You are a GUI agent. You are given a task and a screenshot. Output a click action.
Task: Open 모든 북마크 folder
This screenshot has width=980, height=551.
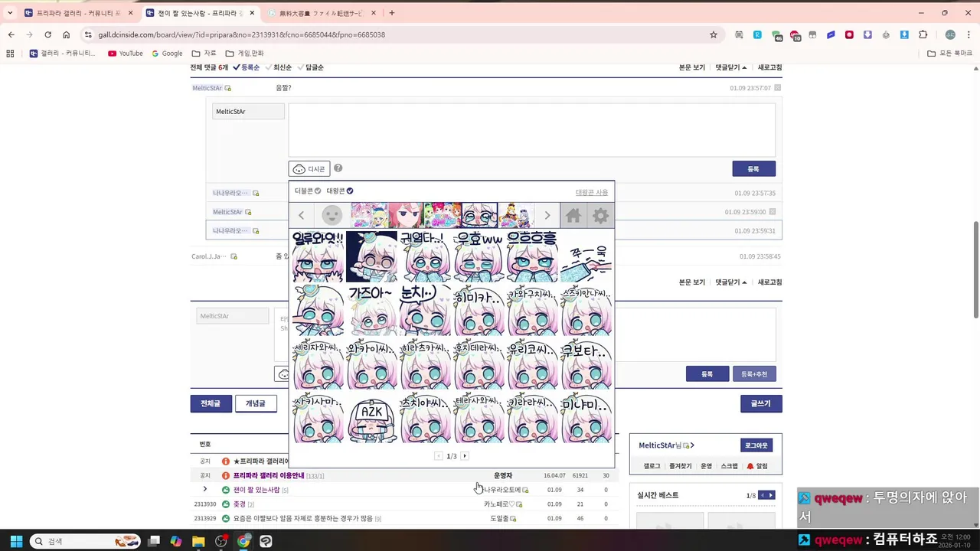[949, 54]
